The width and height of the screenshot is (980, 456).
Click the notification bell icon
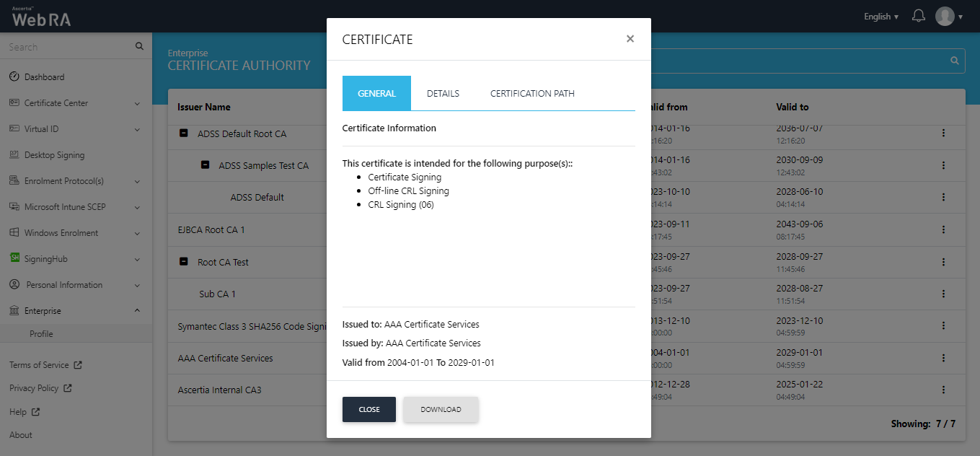(918, 16)
